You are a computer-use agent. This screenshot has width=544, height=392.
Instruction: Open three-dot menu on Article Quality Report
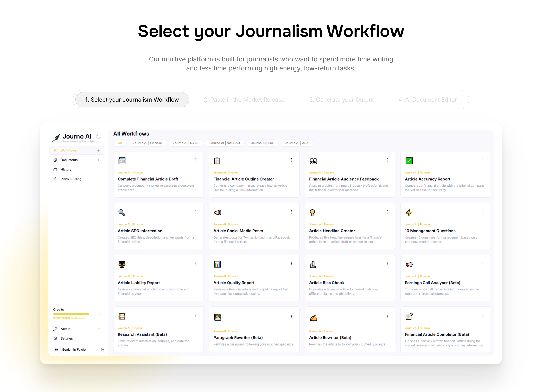coord(291,264)
